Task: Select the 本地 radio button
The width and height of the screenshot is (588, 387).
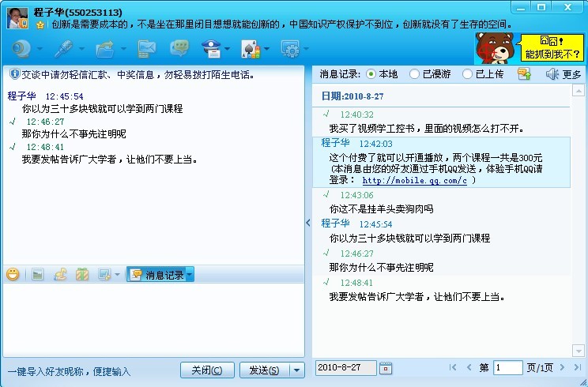Action: point(371,74)
